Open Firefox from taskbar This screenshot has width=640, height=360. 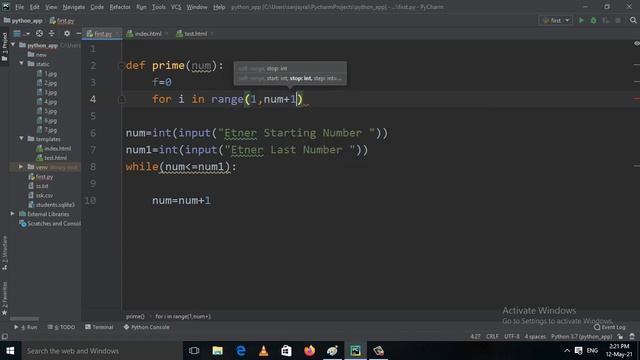[x=309, y=351]
